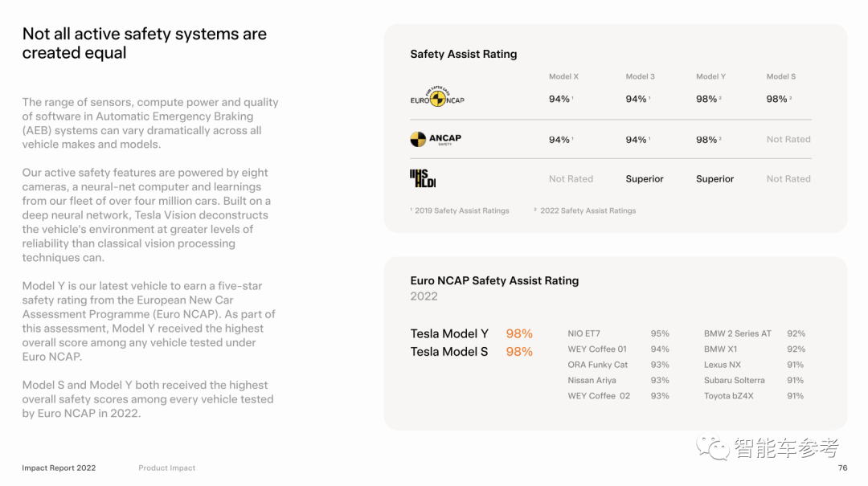
Task: Click the BMW 2 Series AT entry
Action: coord(737,333)
